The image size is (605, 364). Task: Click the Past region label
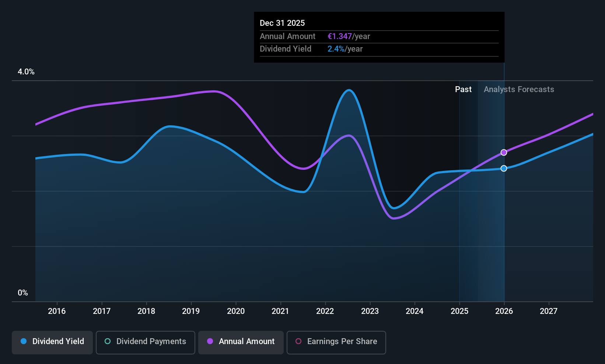[x=463, y=90]
